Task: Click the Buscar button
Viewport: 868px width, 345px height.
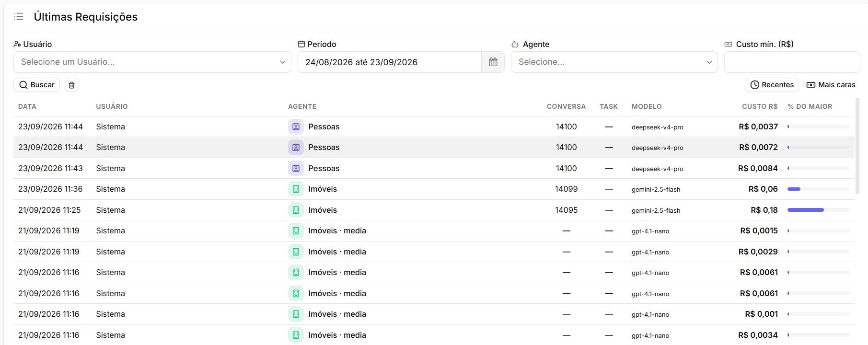Action: click(36, 85)
